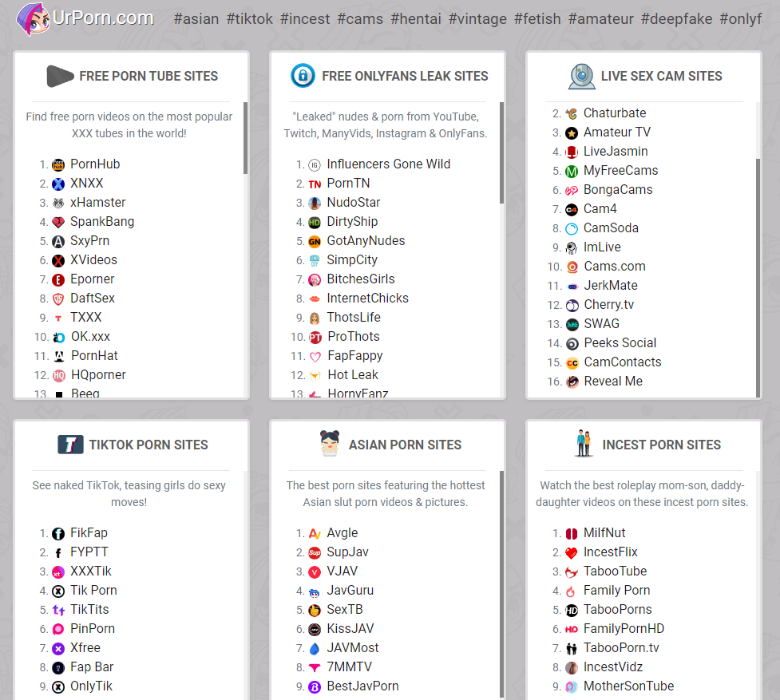Open the Free Porn Tube Sites heading link

[x=148, y=76]
